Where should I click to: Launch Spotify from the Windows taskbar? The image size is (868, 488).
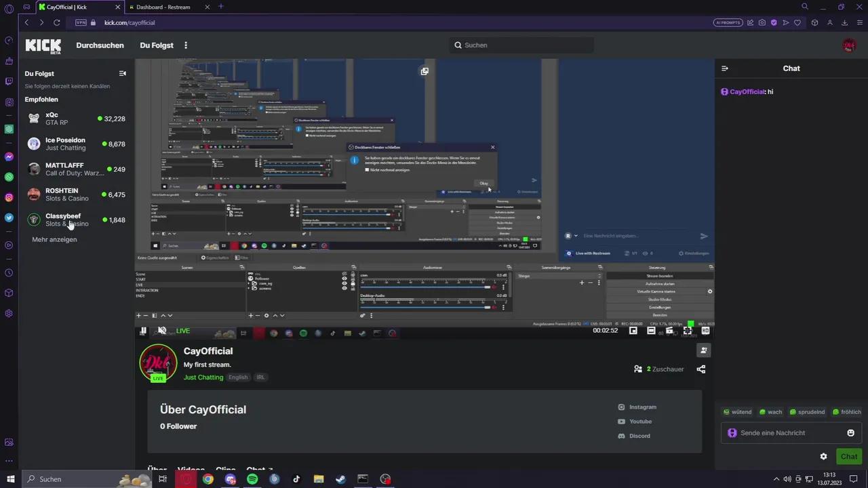252,479
